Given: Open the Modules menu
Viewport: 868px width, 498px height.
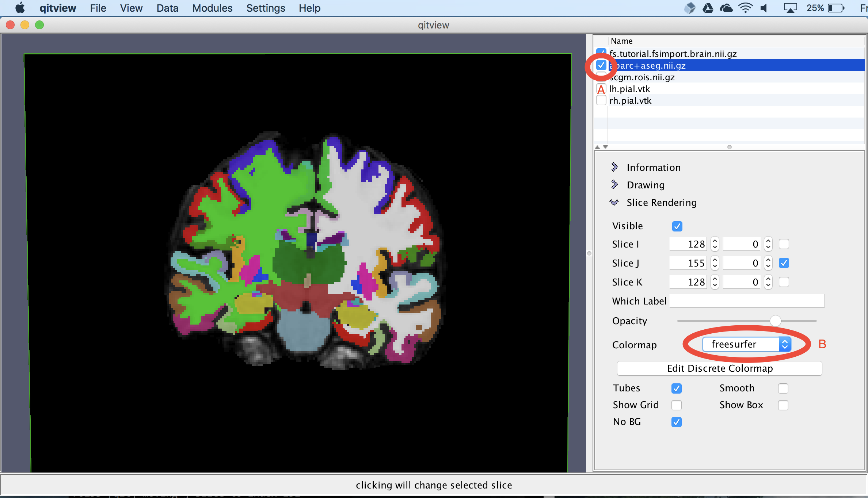Looking at the screenshot, I should 212,8.
